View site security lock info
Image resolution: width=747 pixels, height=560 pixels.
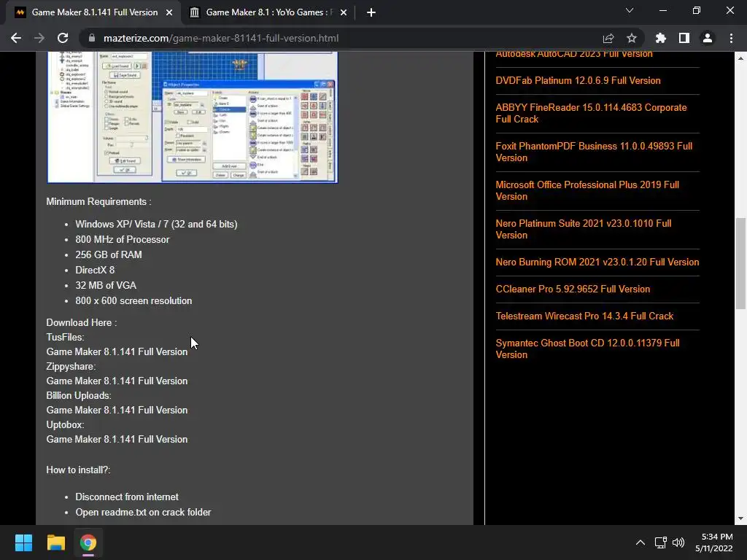(92, 38)
